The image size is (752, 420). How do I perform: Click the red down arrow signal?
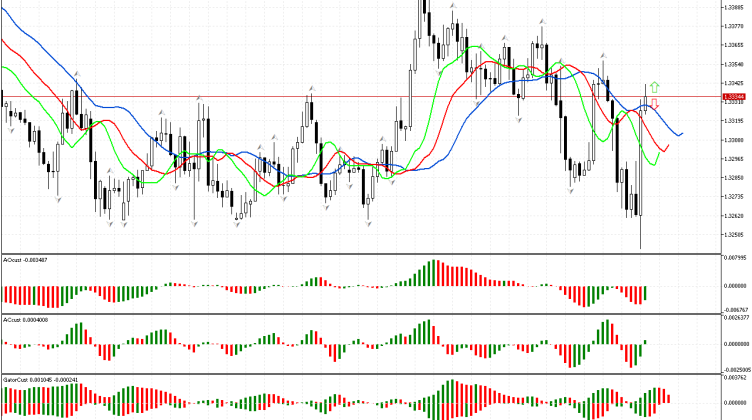coord(654,104)
